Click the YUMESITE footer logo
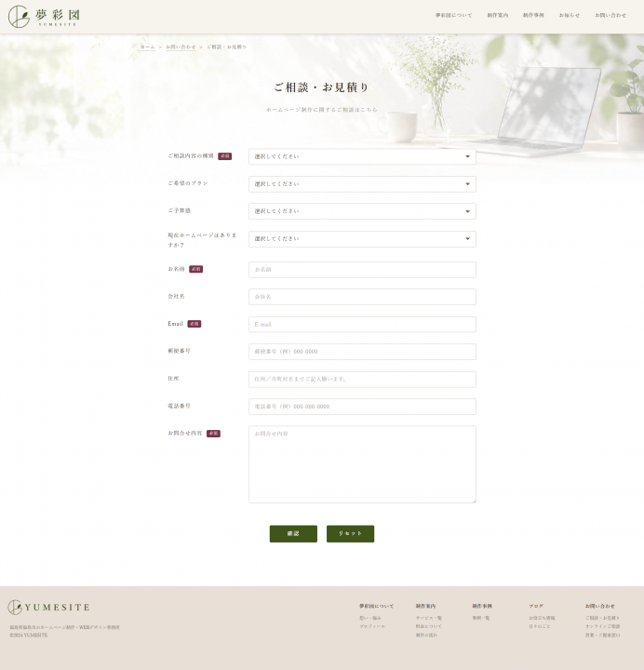Viewport: 644px width, 670px height. [x=48, y=607]
